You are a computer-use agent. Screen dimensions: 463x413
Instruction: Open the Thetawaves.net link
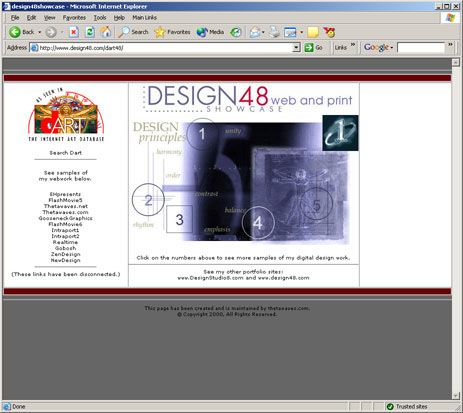tap(65, 206)
